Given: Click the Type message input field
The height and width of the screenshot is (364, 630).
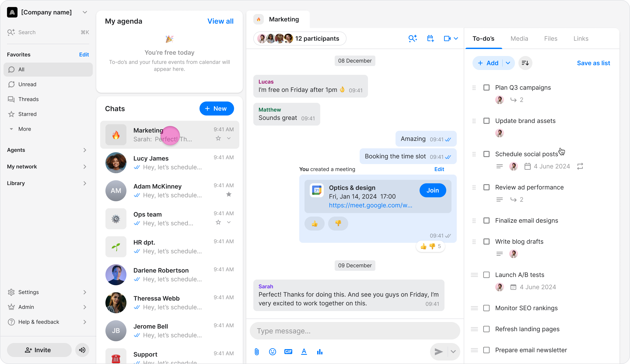Looking at the screenshot, I should pyautogui.click(x=355, y=331).
